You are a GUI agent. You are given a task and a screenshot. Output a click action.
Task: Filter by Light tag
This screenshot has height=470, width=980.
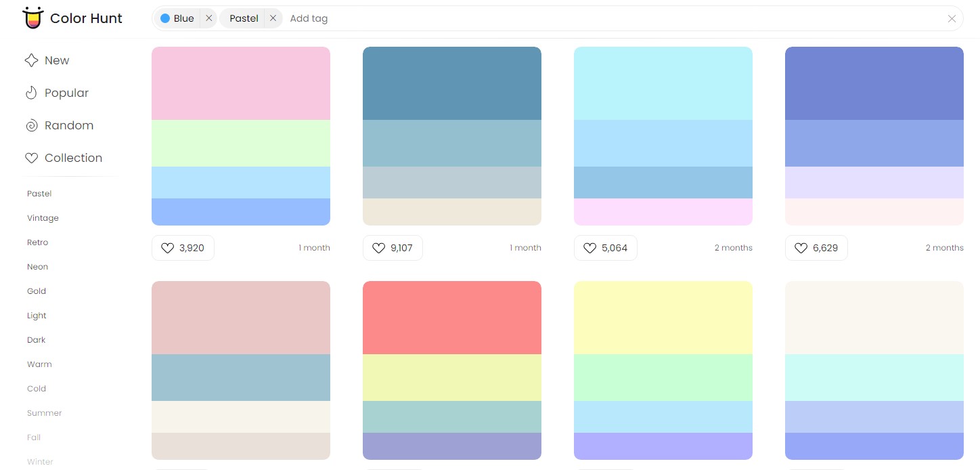(x=37, y=316)
